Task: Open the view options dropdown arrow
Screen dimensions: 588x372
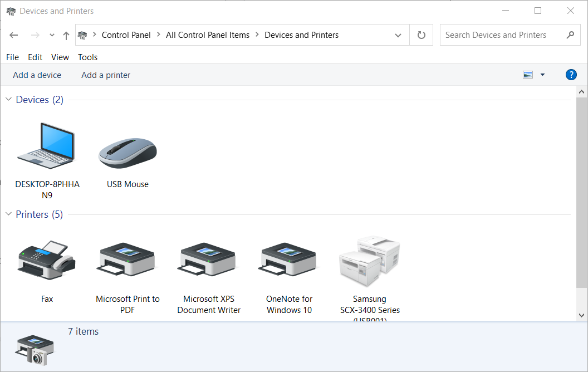Action: [x=542, y=75]
